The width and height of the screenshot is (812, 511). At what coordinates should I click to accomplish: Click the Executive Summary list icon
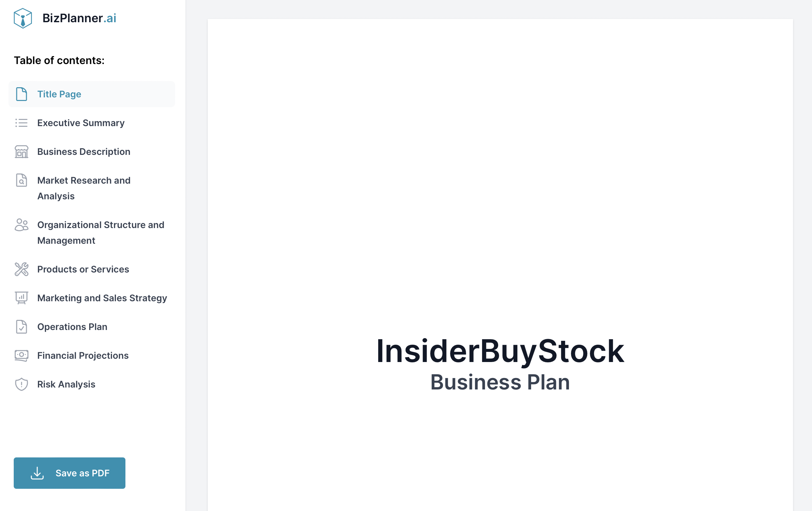pyautogui.click(x=22, y=123)
